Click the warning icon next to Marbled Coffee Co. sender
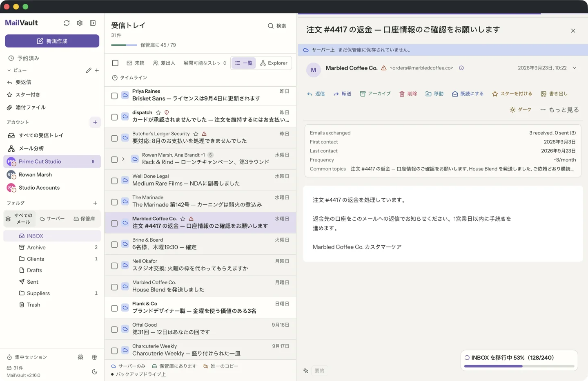This screenshot has height=381, width=588. [384, 68]
